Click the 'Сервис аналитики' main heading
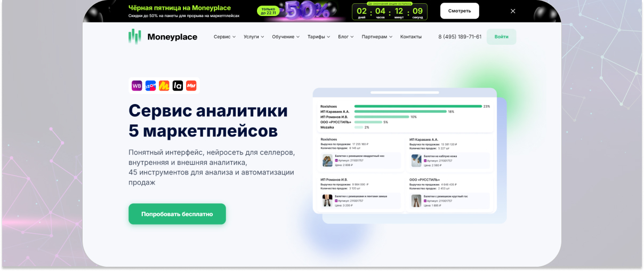The height and width of the screenshot is (271, 644). 208,110
